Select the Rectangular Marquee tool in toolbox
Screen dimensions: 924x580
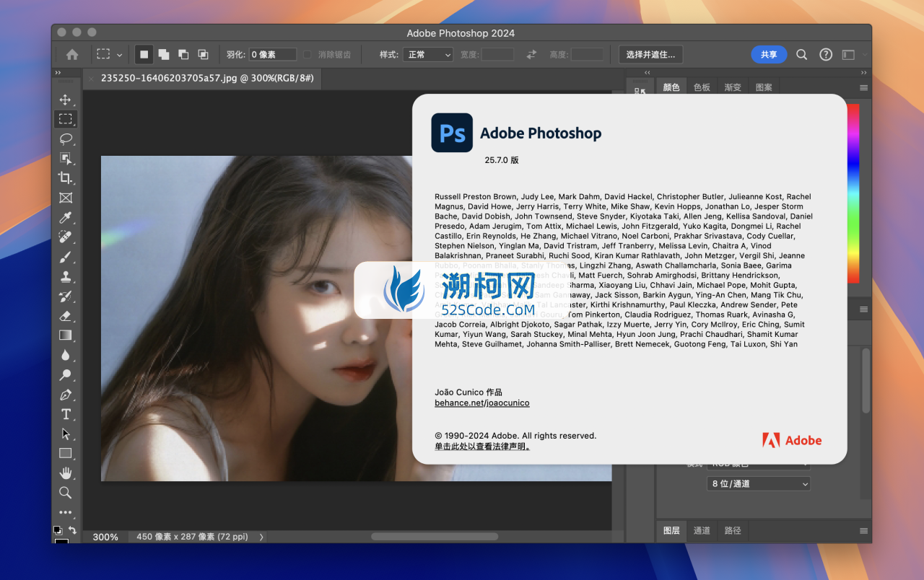pyautogui.click(x=66, y=119)
